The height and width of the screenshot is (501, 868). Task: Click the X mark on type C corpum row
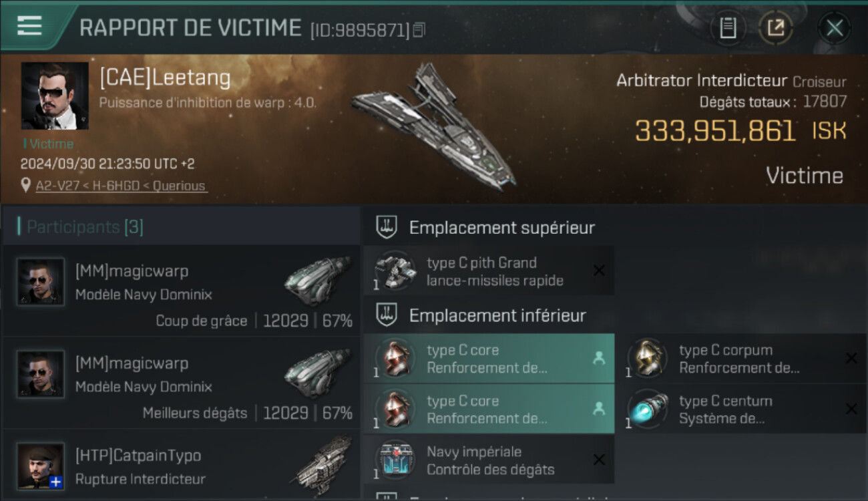point(851,359)
